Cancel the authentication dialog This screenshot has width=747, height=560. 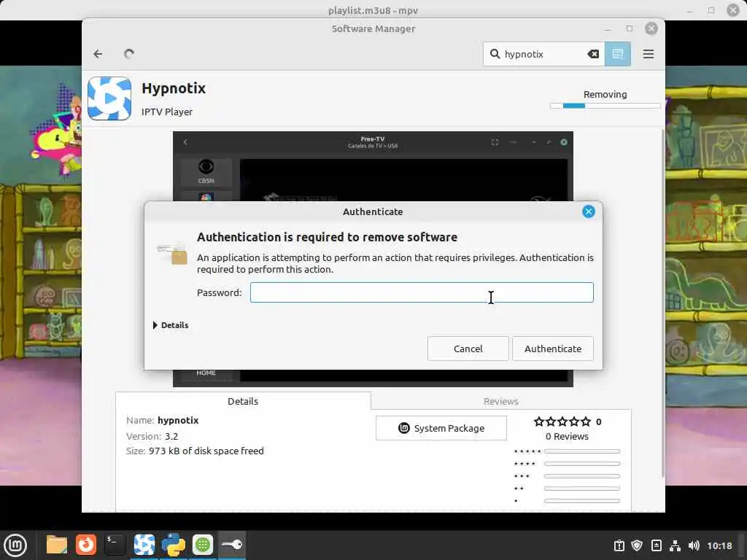(x=468, y=349)
